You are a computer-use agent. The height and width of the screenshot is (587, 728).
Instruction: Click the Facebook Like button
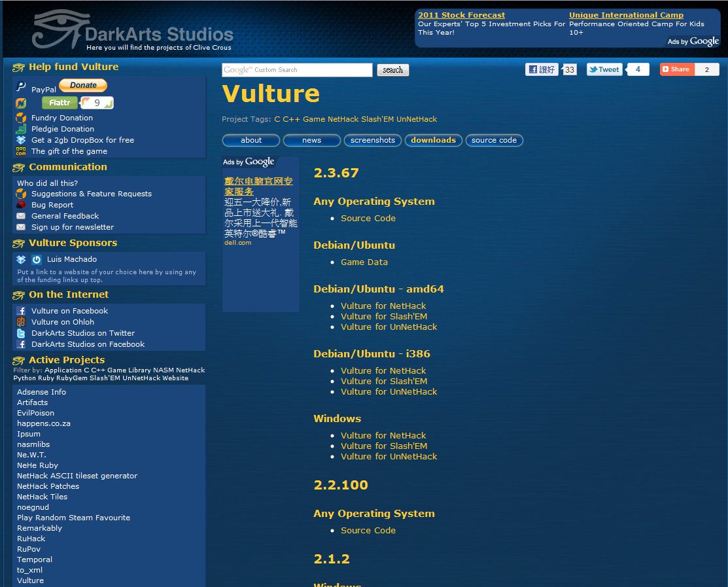click(542, 69)
